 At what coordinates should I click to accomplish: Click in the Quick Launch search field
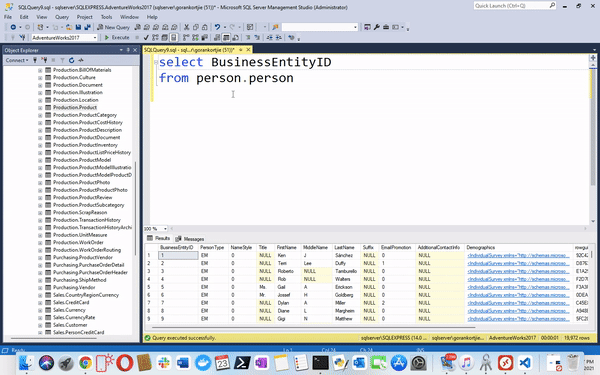(511, 6)
